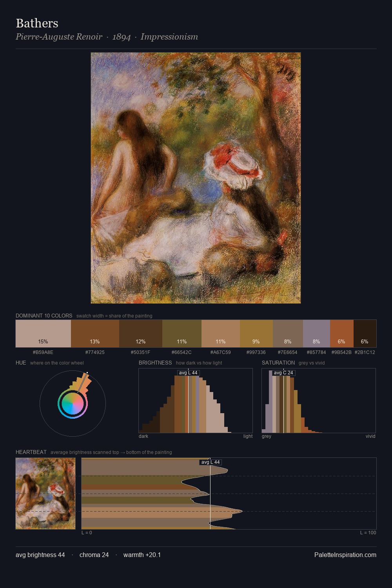Click the hex label #997336
This screenshot has width=392, height=588.
pyautogui.click(x=256, y=352)
